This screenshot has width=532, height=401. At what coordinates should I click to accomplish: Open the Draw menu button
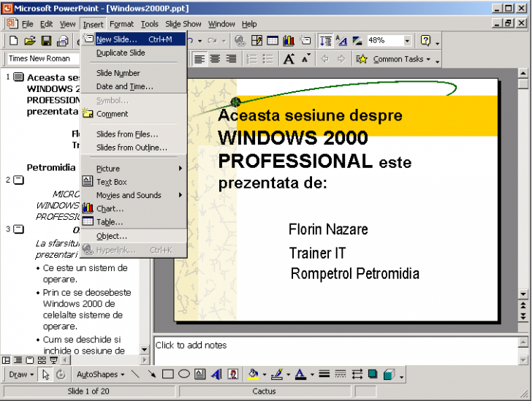coord(21,375)
